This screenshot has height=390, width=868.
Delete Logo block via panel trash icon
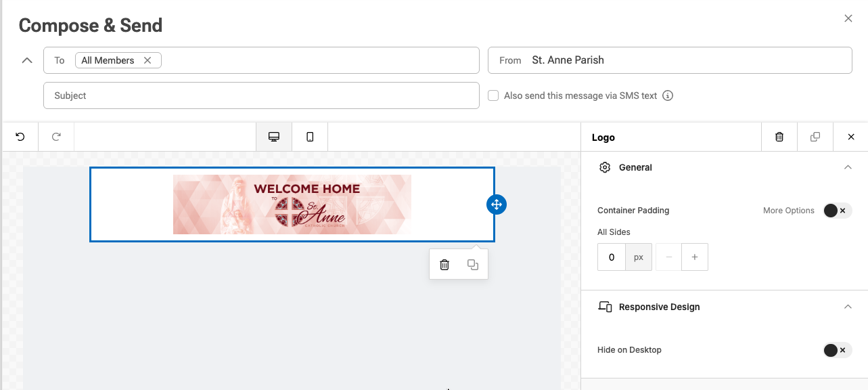click(x=779, y=137)
